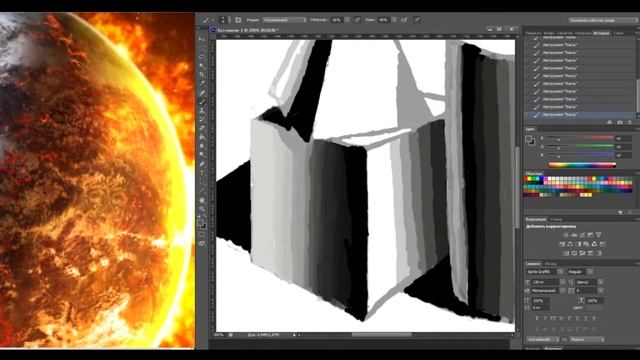Image resolution: width=640 pixels, height=360 pixels.
Task: Toggle pressure for opacity button
Action: point(357,20)
